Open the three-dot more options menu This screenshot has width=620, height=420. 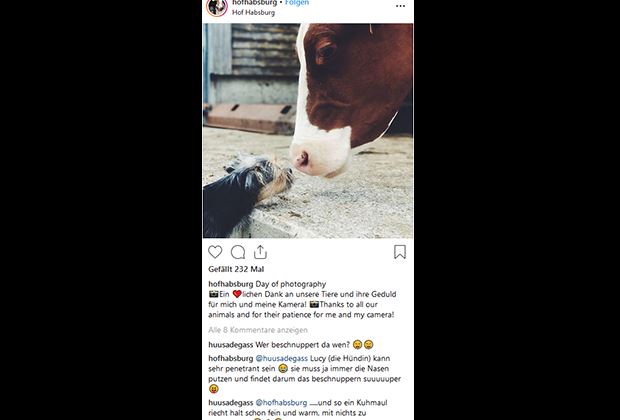click(x=400, y=6)
